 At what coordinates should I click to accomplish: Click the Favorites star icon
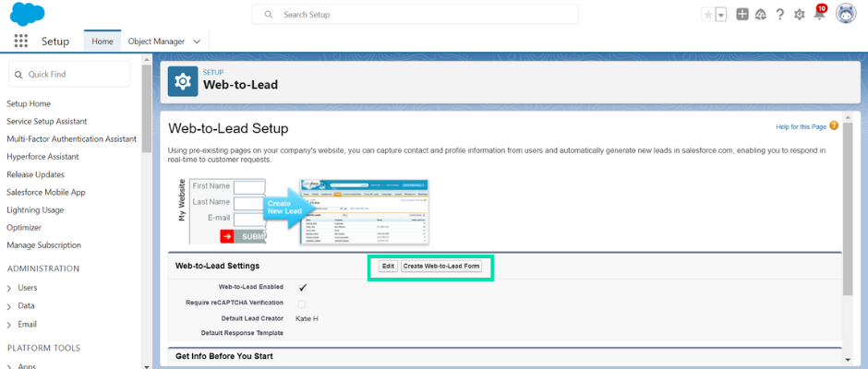coord(708,15)
